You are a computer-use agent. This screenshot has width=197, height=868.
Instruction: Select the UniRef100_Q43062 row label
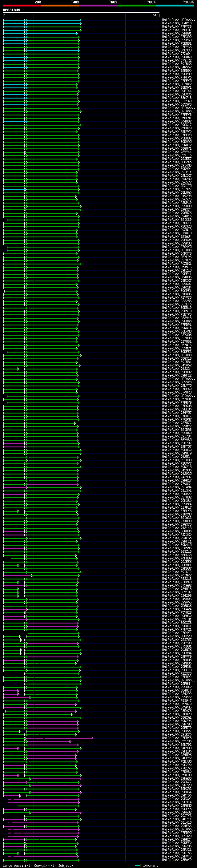(x=177, y=365)
